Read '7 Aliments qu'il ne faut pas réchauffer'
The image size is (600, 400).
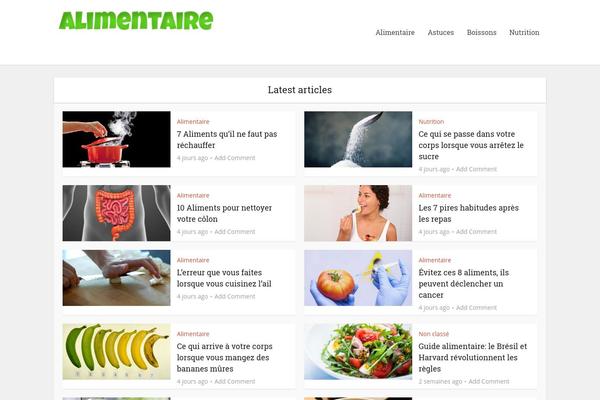[227, 140]
